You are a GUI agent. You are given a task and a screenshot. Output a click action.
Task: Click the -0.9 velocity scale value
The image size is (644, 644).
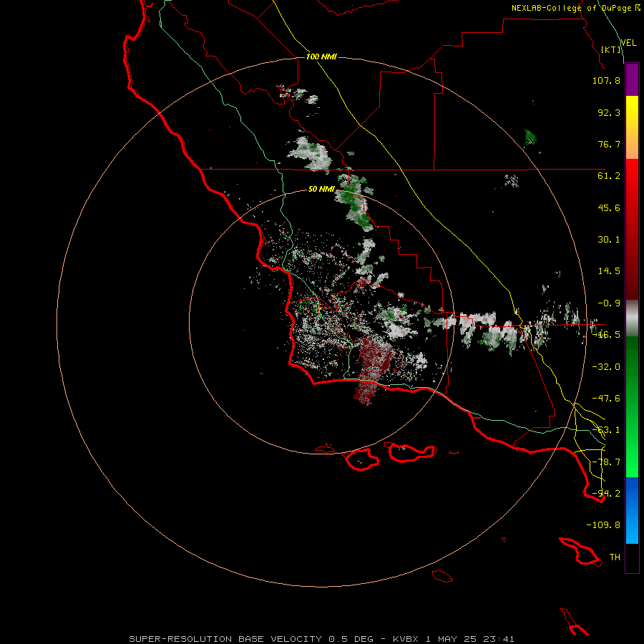[x=609, y=303]
